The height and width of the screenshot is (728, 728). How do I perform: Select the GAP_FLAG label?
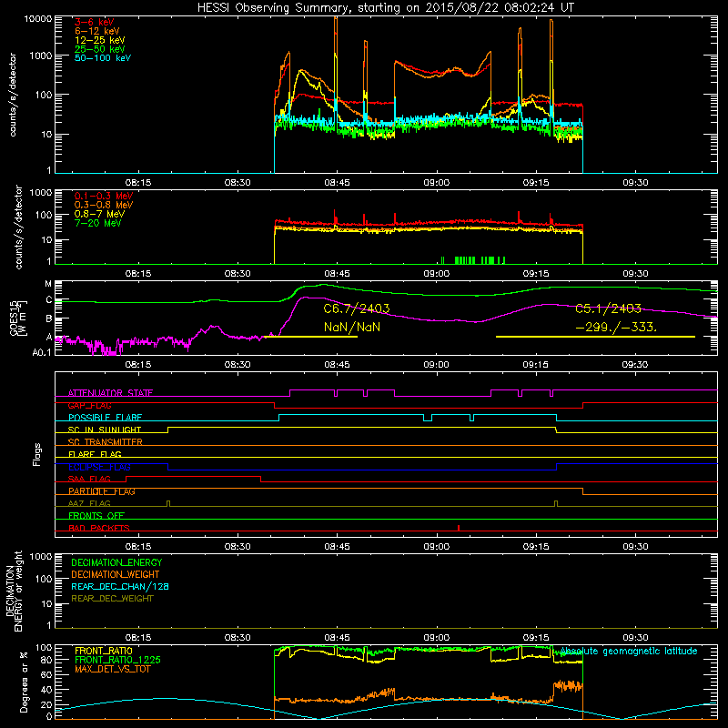click(x=89, y=406)
